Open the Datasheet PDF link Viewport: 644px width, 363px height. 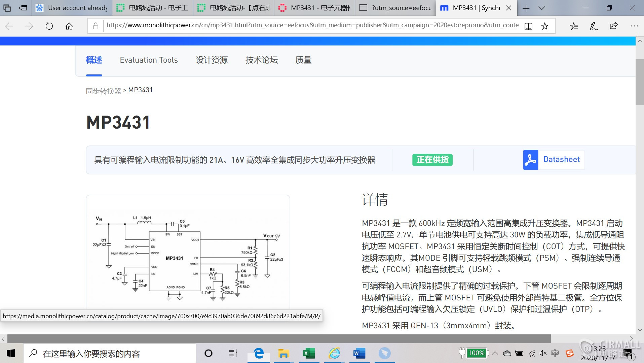561,160
